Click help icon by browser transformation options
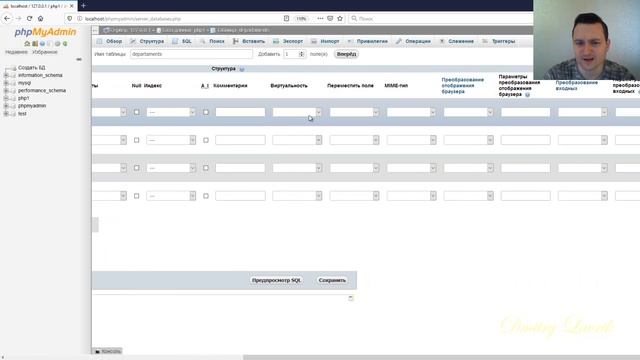The width and height of the screenshot is (640, 360). click(527, 95)
